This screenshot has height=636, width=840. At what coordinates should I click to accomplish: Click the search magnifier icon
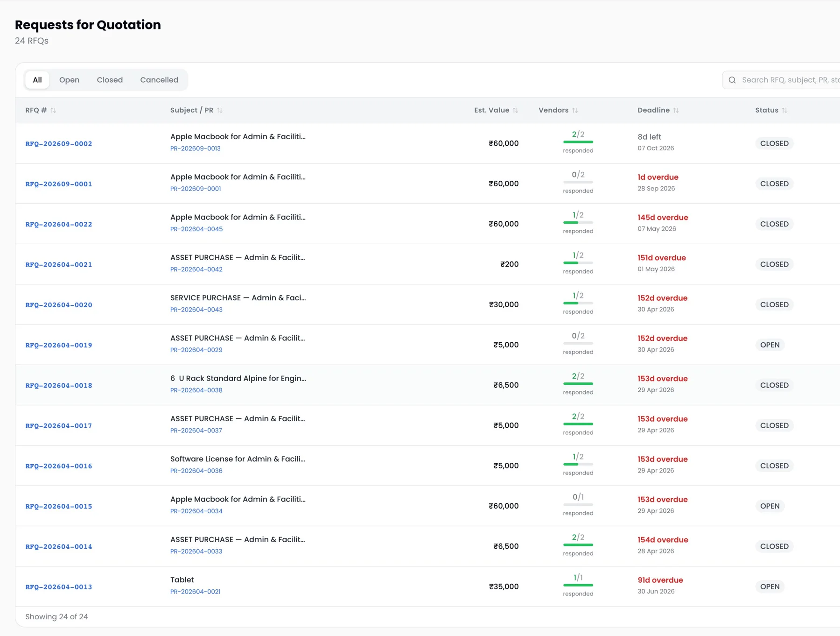(x=732, y=80)
